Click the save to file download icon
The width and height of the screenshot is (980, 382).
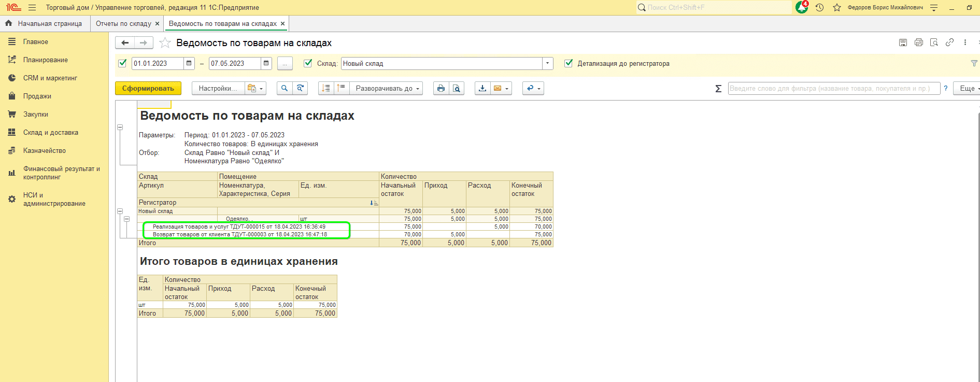click(482, 89)
